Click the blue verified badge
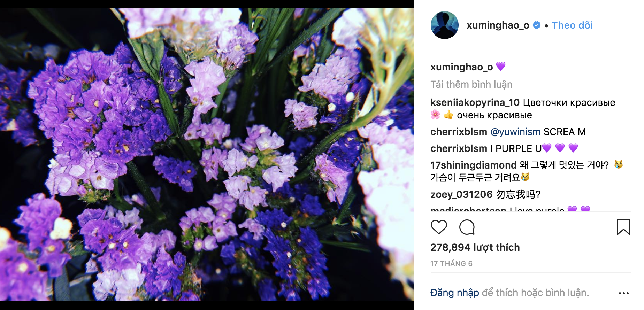 (537, 25)
